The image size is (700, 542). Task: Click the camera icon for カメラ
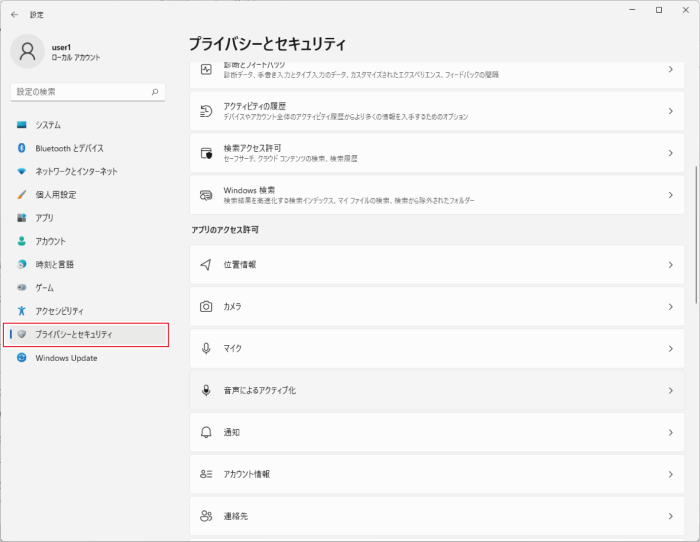pos(206,307)
